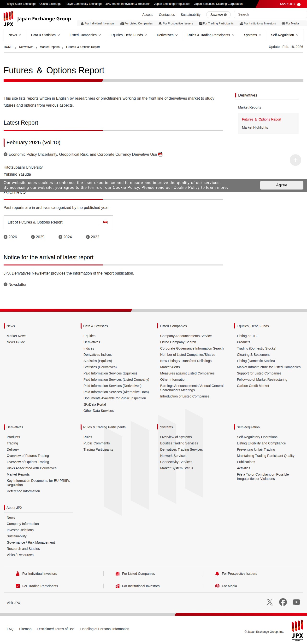The image size is (307, 644).
Task: Click the building icon for Listed Companies in header
Action: pos(122,23)
